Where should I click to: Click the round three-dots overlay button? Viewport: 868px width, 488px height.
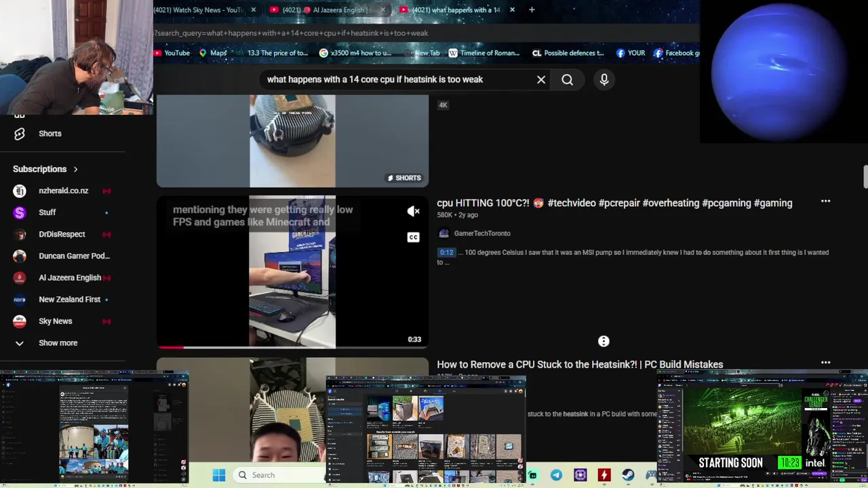604,342
